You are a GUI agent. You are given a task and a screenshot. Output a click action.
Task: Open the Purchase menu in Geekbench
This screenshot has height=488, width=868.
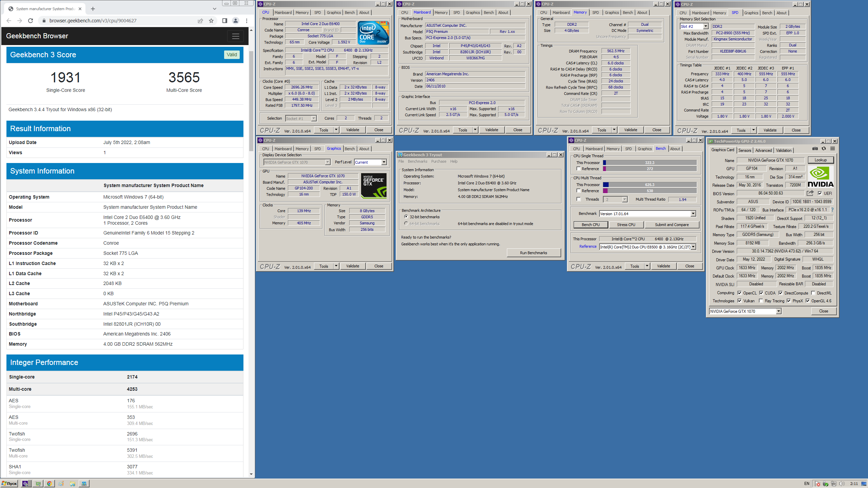439,161
